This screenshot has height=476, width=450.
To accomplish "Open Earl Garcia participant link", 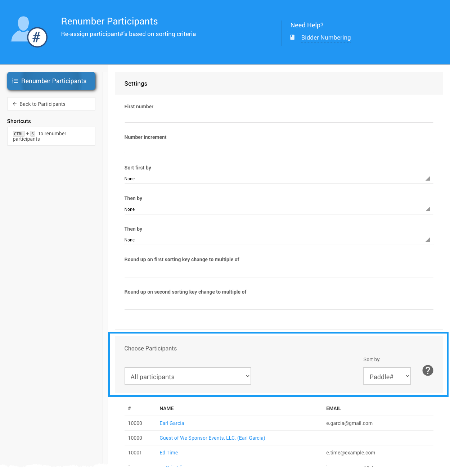I will point(172,423).
